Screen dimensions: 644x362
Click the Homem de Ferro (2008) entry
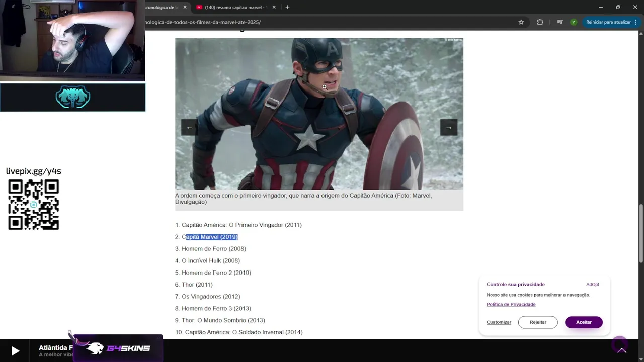tap(214, 249)
